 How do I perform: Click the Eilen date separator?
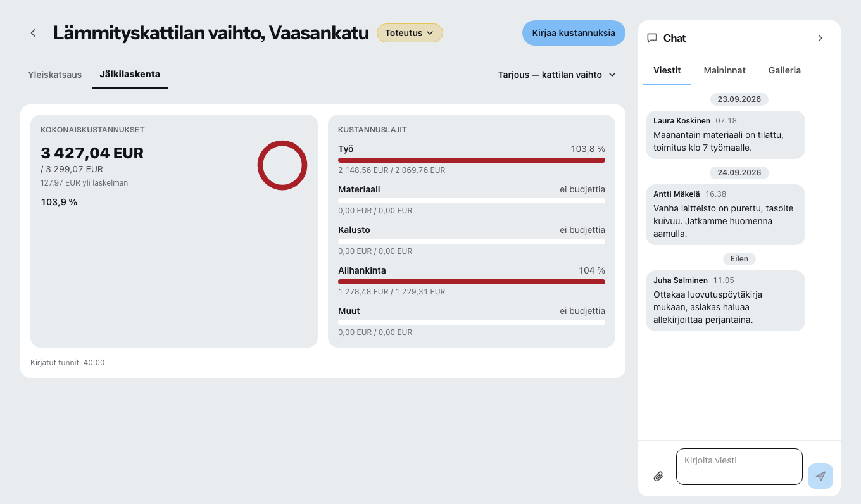point(739,259)
